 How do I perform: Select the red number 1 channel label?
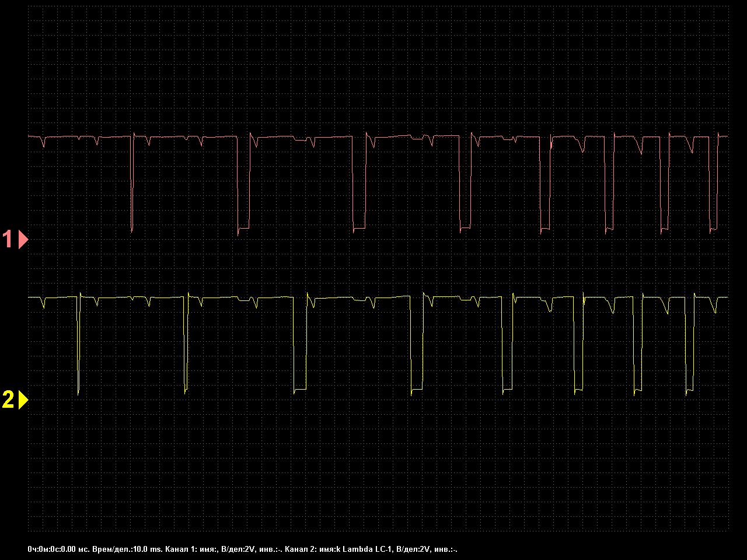8,239
